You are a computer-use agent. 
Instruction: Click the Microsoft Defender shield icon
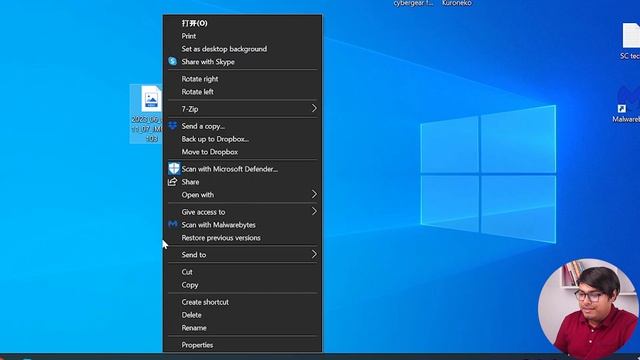pos(174,169)
